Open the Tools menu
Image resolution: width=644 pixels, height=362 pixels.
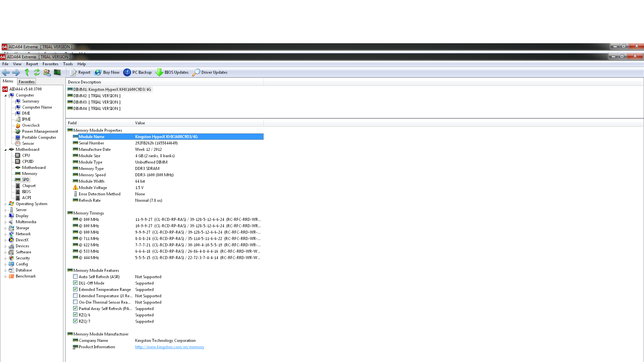point(68,64)
